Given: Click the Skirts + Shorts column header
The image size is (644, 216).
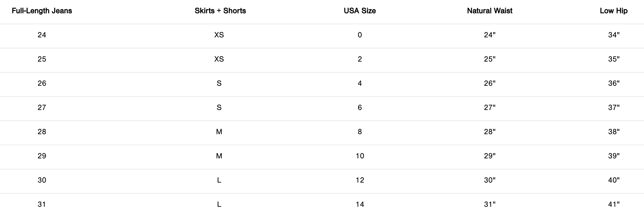Looking at the screenshot, I should tap(220, 11).
